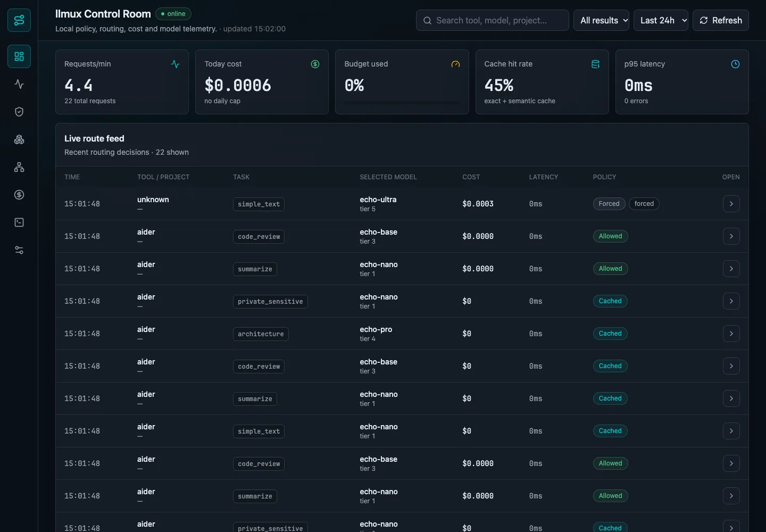Click the pulse icon on Requests/min card
Image resolution: width=766 pixels, height=532 pixels.
pyautogui.click(x=176, y=64)
